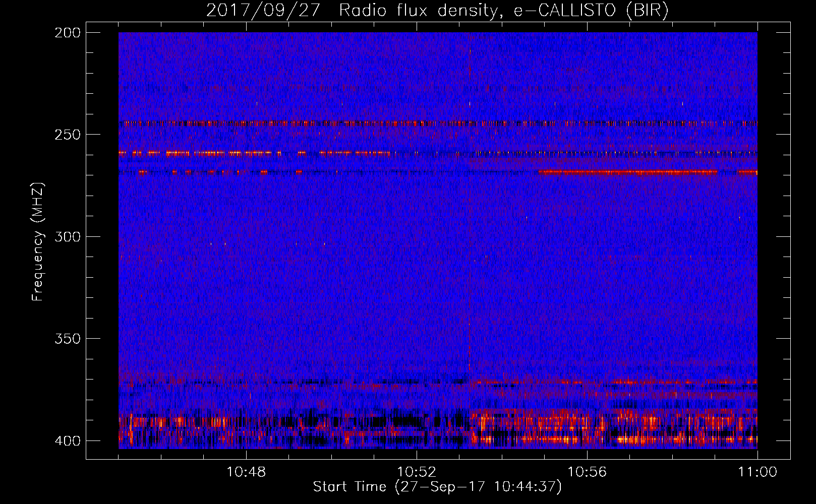Click the 350 frequency tick label
This screenshot has width=816, height=504.
(67, 338)
